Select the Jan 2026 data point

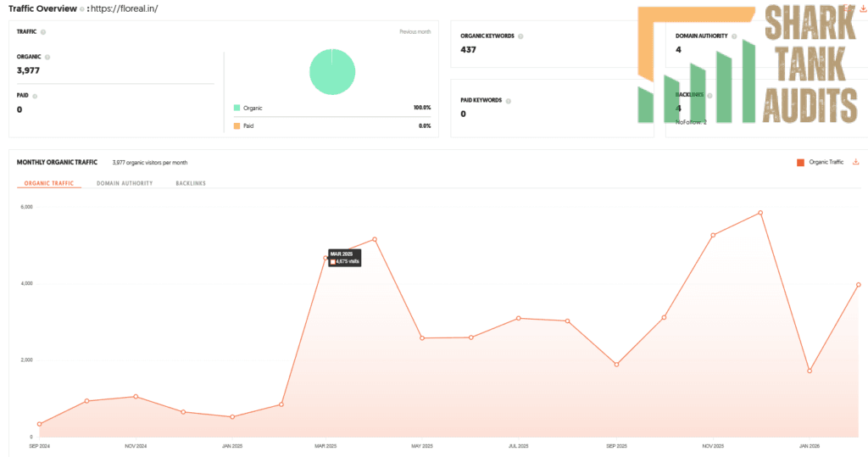pyautogui.click(x=810, y=371)
